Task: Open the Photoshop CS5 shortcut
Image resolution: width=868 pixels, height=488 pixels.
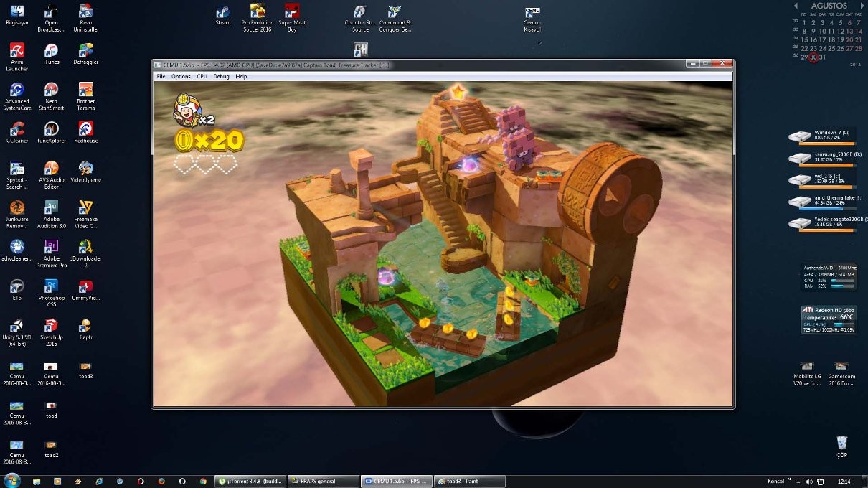Action: pos(51,294)
